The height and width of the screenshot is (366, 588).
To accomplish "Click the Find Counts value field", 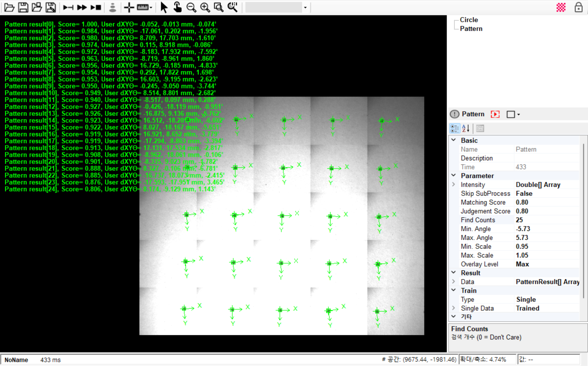I will tap(546, 220).
